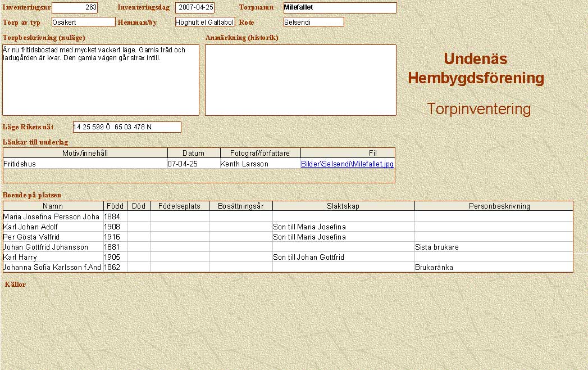Click the Inventeringsnr field showing 263
Viewport: 588px width, 370px height.
pyautogui.click(x=74, y=8)
